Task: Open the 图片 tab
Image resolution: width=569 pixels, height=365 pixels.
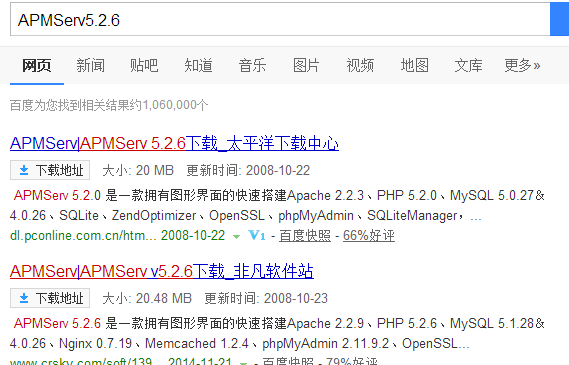Action: (x=306, y=66)
